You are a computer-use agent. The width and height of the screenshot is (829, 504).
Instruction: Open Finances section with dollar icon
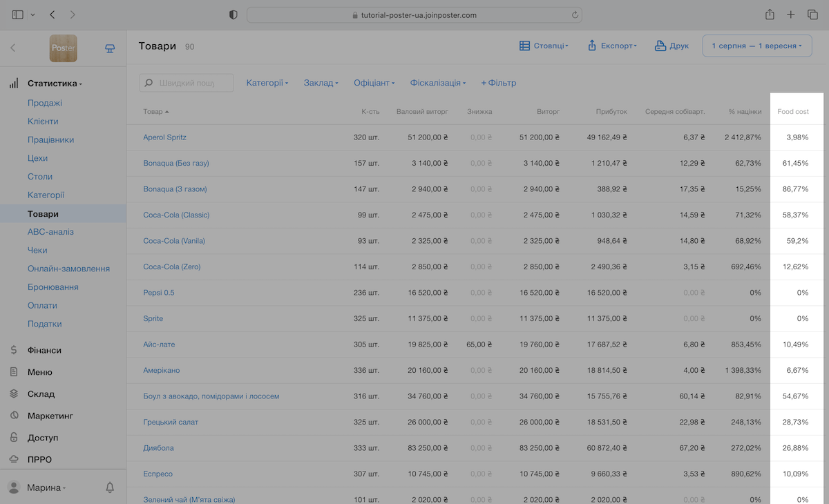click(44, 350)
